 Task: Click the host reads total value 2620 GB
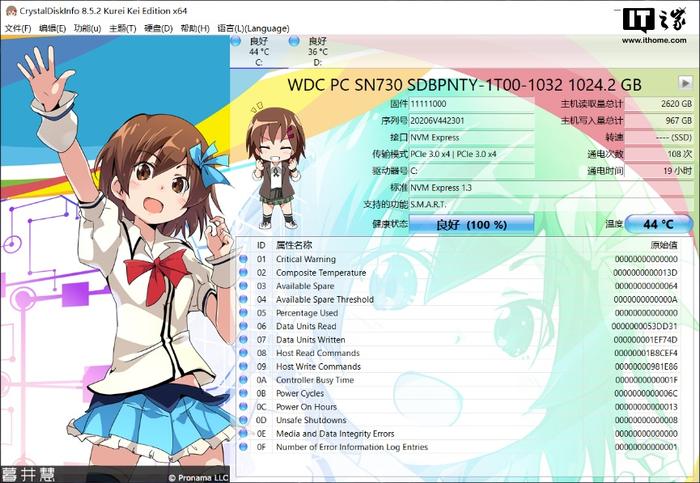659,104
